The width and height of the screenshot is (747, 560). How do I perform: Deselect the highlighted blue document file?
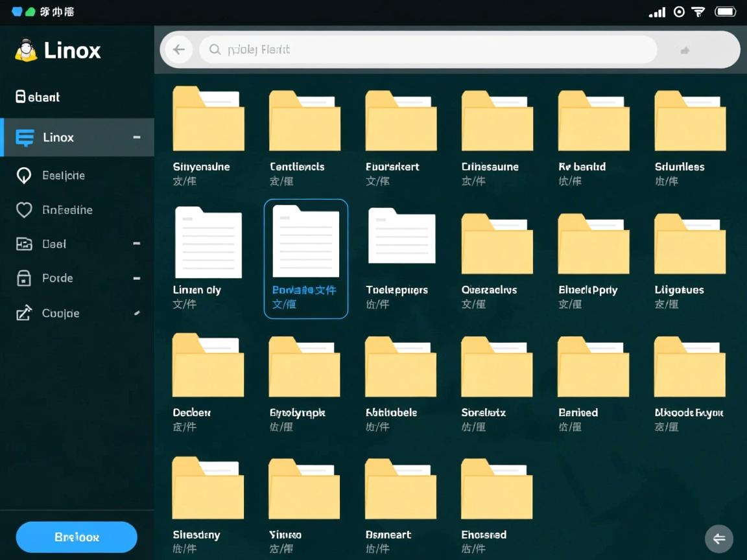[x=305, y=243]
